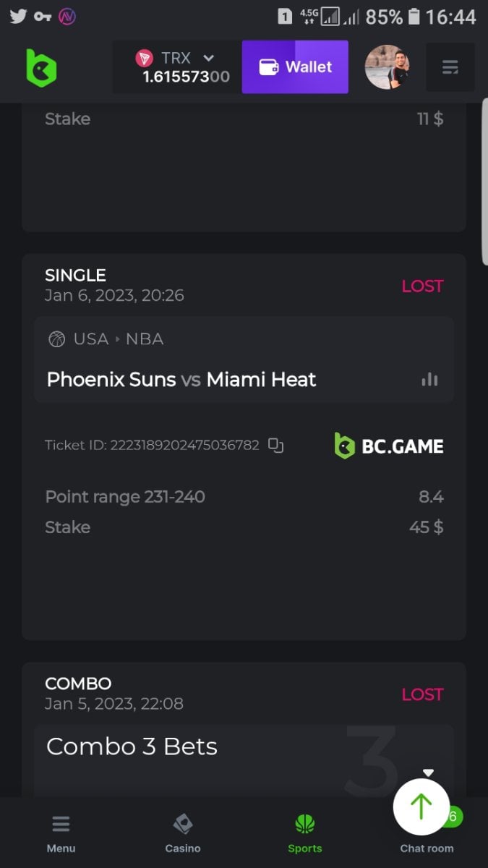Open the hamburger menu at top right

click(x=450, y=67)
